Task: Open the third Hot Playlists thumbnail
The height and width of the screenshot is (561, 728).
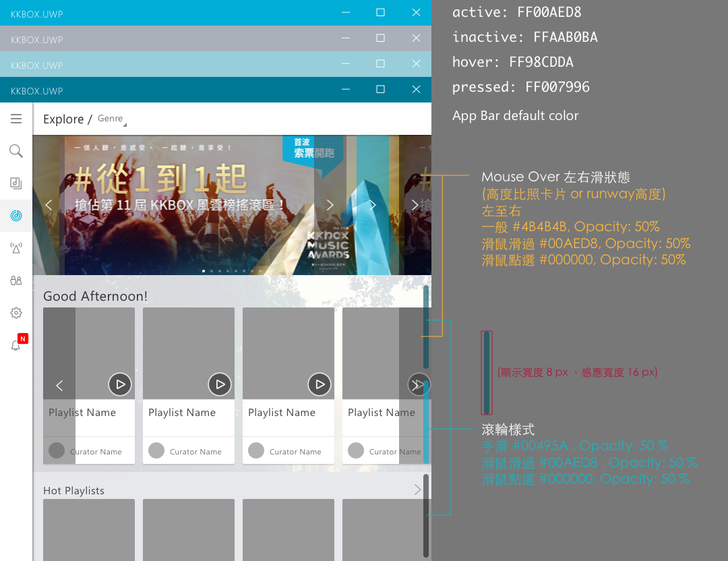Action: (289, 530)
